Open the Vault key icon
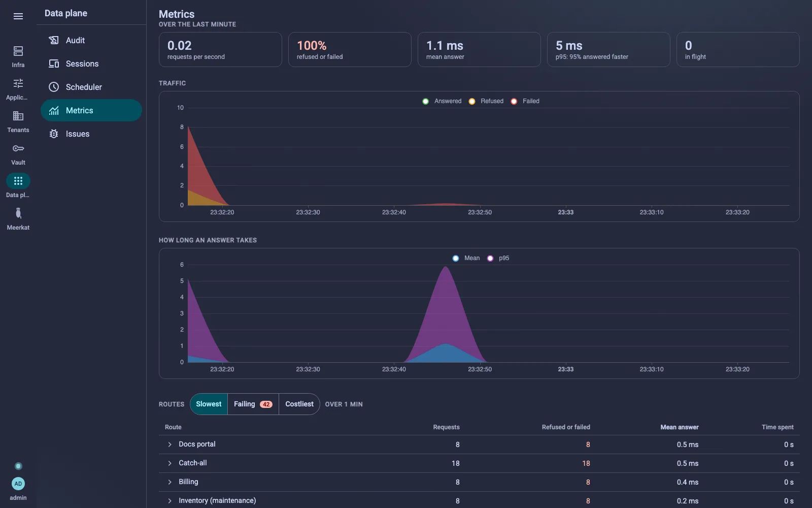Screen dimensions: 812x508 [18, 148]
